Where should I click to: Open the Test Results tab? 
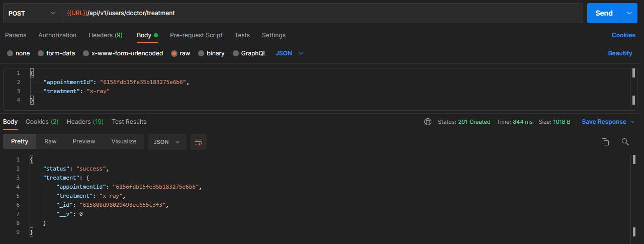[x=129, y=122]
